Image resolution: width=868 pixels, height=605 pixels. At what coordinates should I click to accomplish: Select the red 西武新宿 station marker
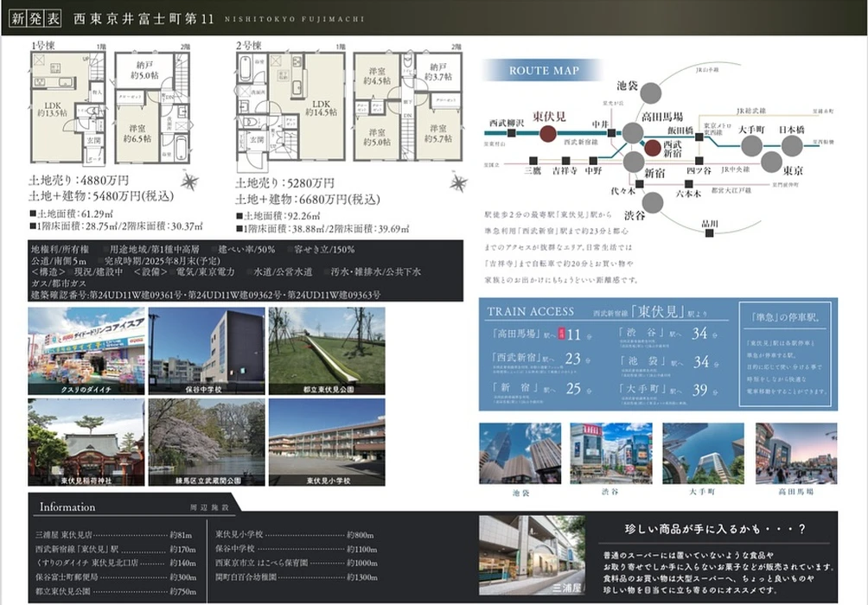click(x=654, y=148)
